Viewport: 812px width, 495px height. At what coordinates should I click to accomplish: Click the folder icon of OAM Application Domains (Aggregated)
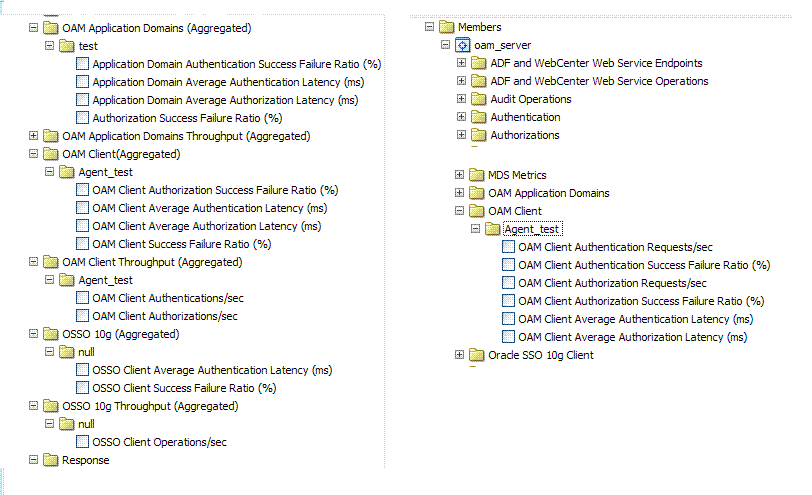point(50,28)
